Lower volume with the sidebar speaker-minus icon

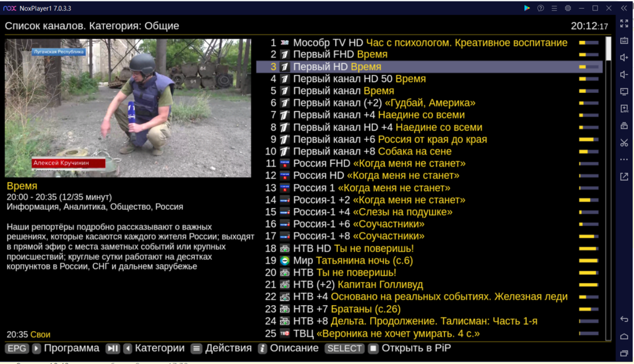coord(624,74)
